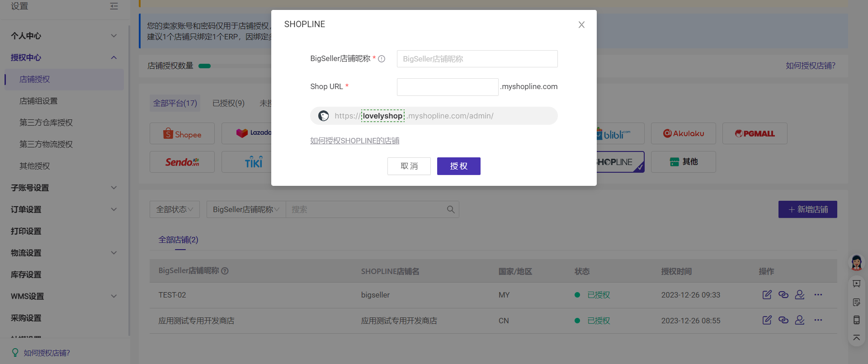Select Tiki platform

coord(246,161)
